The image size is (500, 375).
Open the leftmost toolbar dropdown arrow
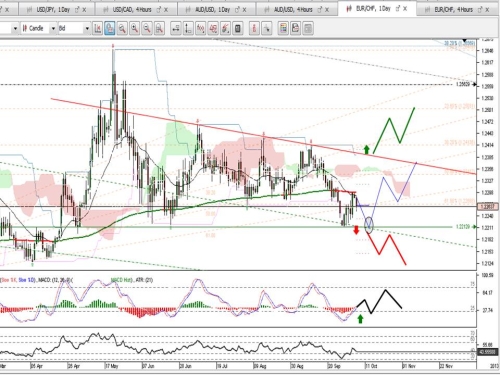coord(15,29)
